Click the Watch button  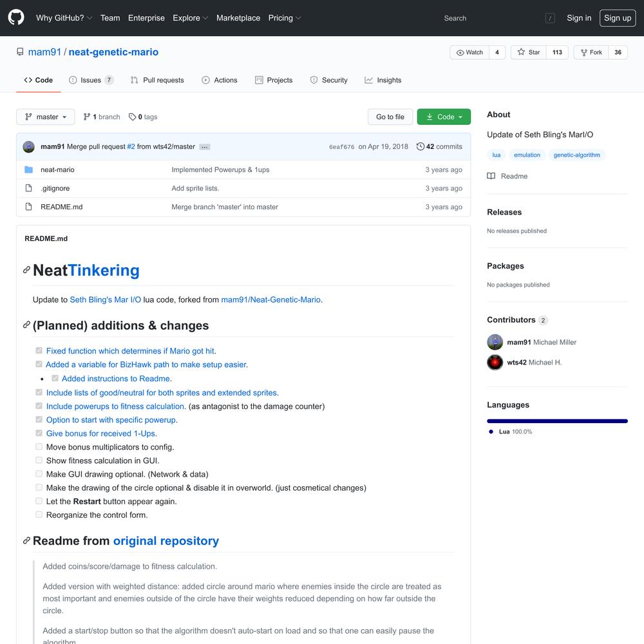[x=469, y=52]
